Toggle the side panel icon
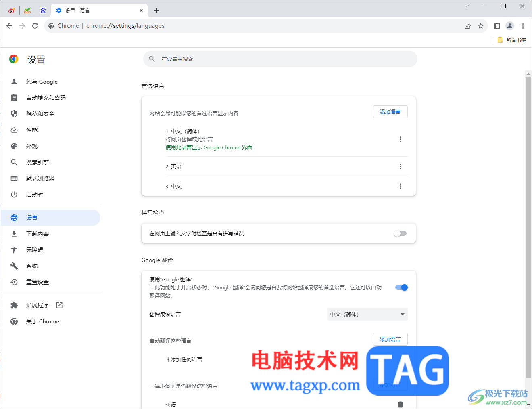The image size is (532, 409). click(x=497, y=26)
